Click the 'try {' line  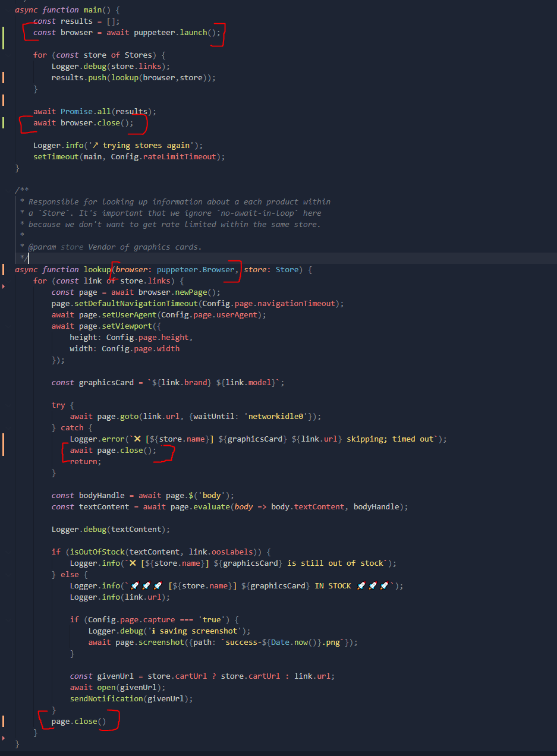pyautogui.click(x=63, y=405)
